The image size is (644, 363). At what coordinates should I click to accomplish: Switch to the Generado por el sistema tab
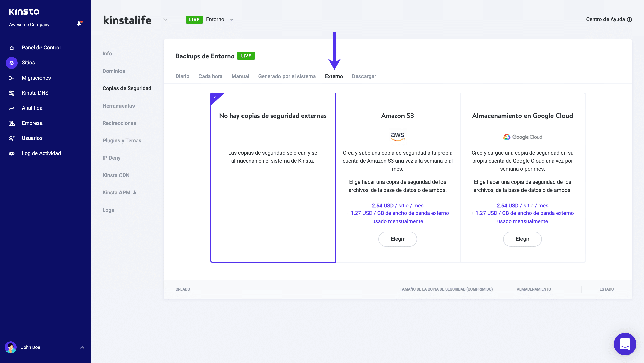click(x=287, y=76)
